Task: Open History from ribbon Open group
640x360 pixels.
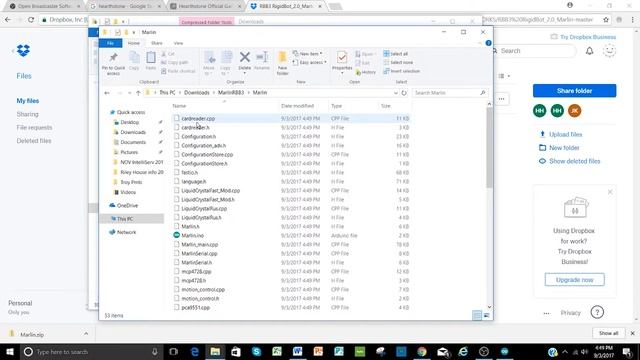Action: [366, 72]
